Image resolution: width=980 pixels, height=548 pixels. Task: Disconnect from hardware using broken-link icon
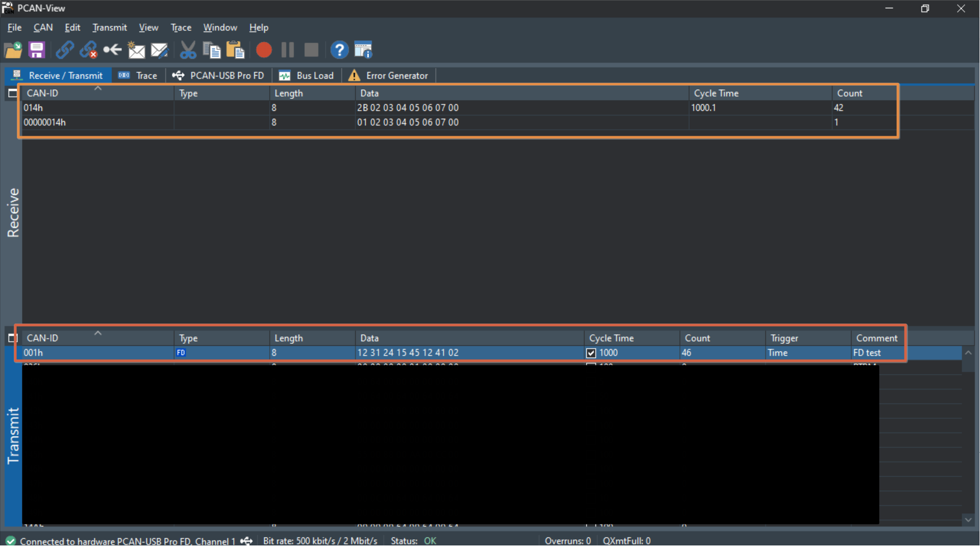[88, 49]
